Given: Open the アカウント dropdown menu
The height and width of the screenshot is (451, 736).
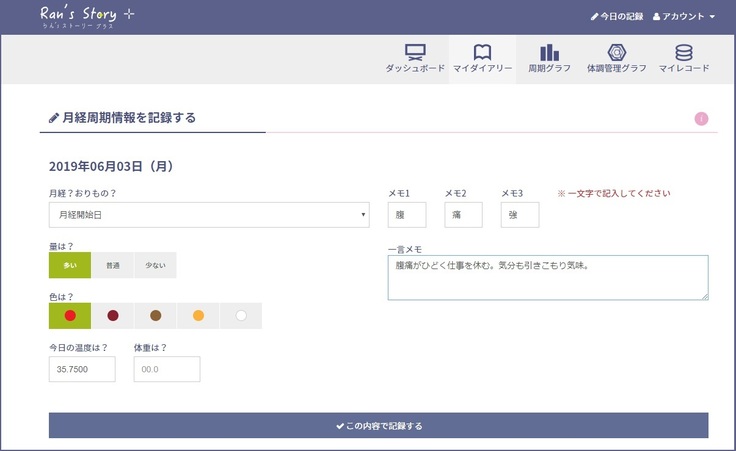Looking at the screenshot, I should [x=684, y=17].
